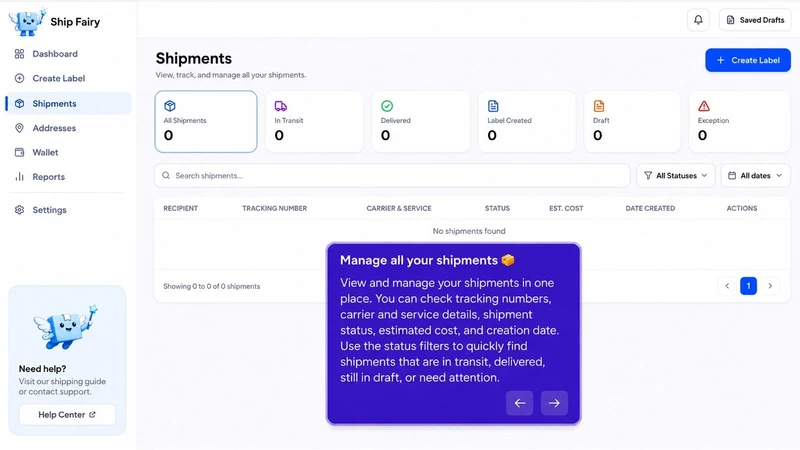800x450 pixels.
Task: Click the Wallet icon
Action: 19,152
